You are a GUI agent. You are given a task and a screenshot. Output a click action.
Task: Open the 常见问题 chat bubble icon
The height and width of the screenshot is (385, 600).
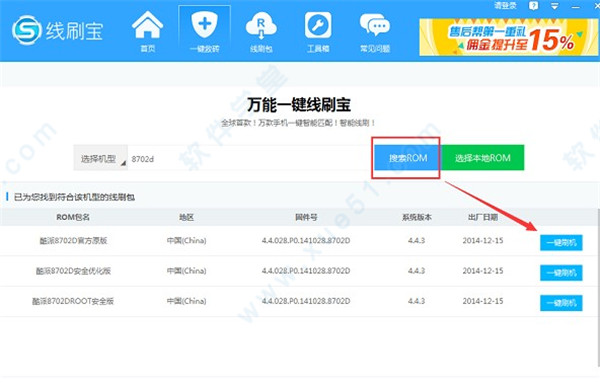tap(375, 32)
